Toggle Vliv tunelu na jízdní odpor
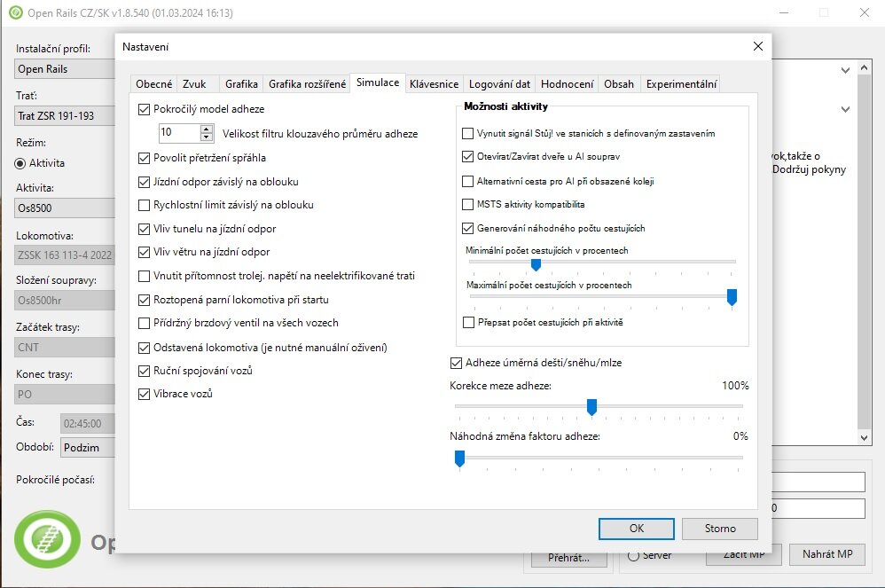The width and height of the screenshot is (885, 588). point(144,229)
